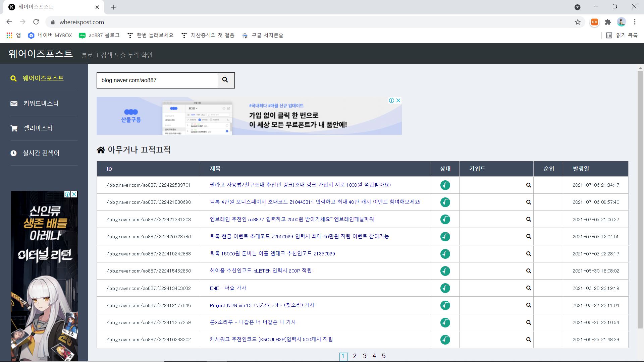Viewport: 644px width, 362px height.
Task: Open the 틱톡 4만원 보너스페이지 초대코드 post
Action: [x=315, y=202]
